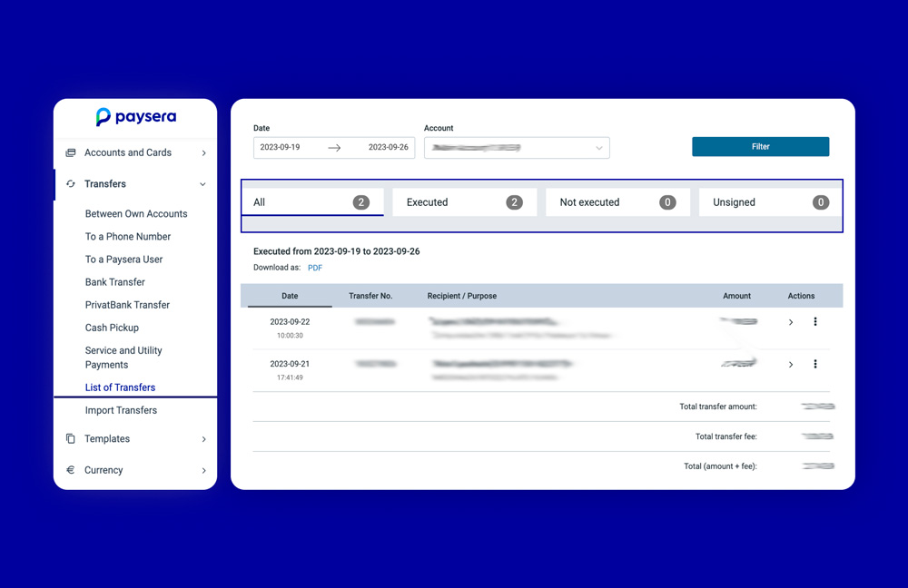The height and width of the screenshot is (588, 908).
Task: Click the Transfers circular arrows icon
Action: pos(71,183)
